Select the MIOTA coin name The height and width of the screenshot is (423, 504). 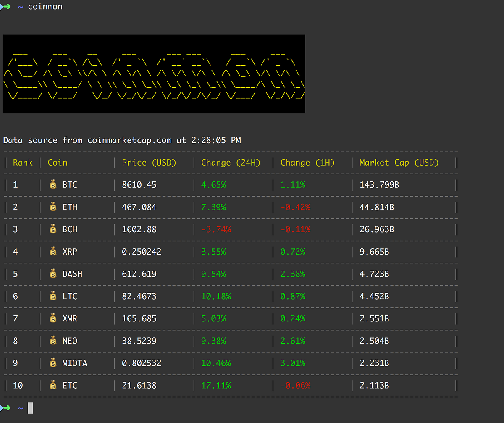coord(75,363)
